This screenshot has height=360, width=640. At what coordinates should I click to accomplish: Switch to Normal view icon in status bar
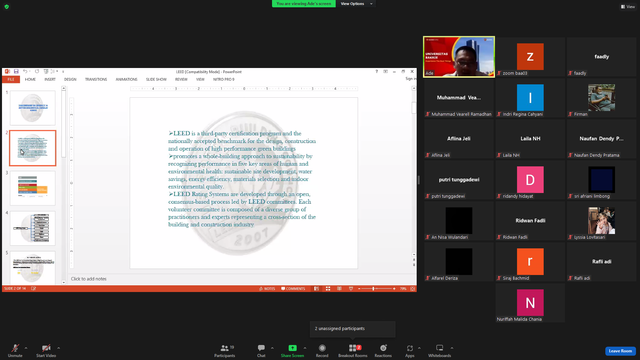[316, 289]
